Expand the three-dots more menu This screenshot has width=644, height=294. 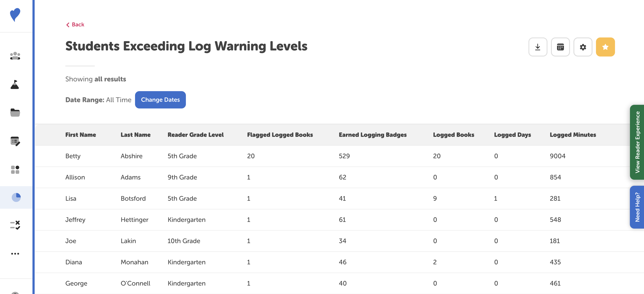click(x=15, y=254)
